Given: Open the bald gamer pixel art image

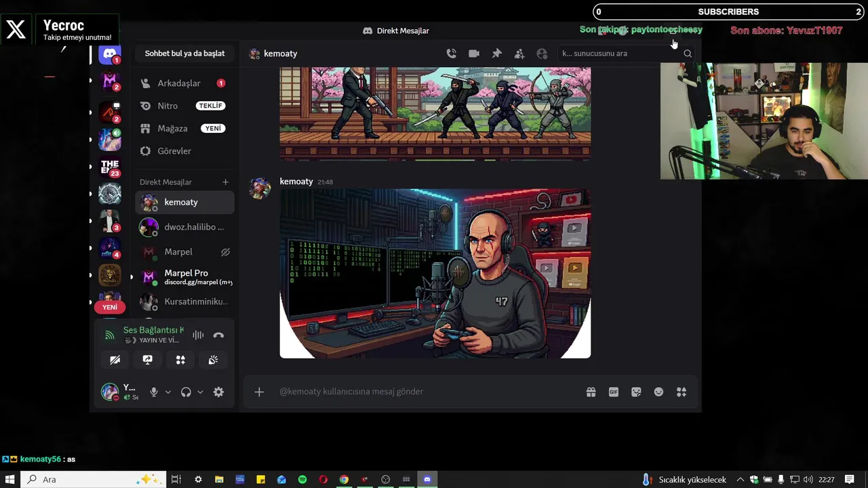Looking at the screenshot, I should (435, 273).
